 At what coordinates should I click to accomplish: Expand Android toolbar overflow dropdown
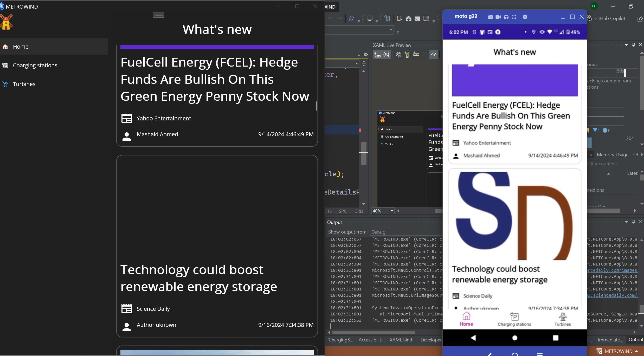click(434, 21)
